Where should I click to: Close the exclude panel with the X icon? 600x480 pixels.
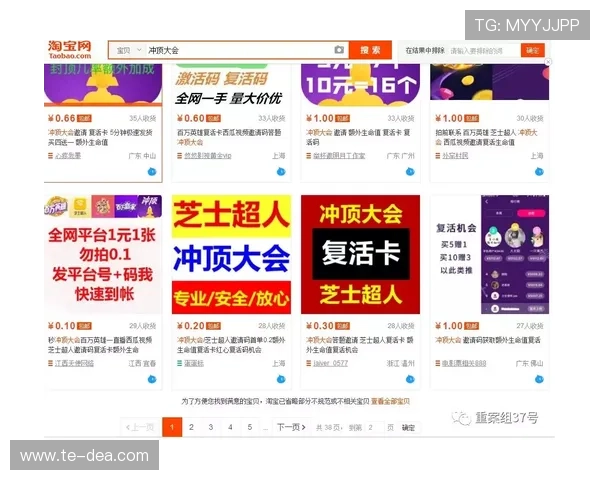pyautogui.click(x=548, y=62)
